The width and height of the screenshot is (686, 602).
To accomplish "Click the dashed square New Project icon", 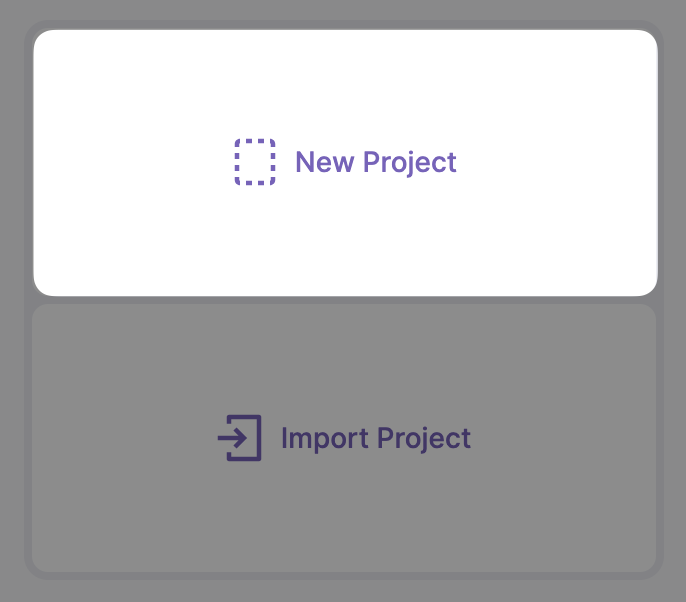I will click(255, 162).
